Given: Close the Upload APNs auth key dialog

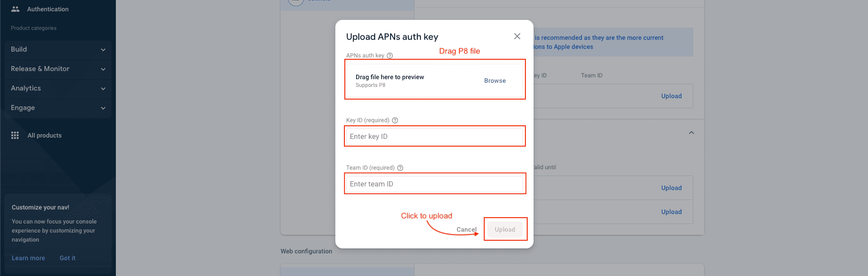Looking at the screenshot, I should (517, 36).
